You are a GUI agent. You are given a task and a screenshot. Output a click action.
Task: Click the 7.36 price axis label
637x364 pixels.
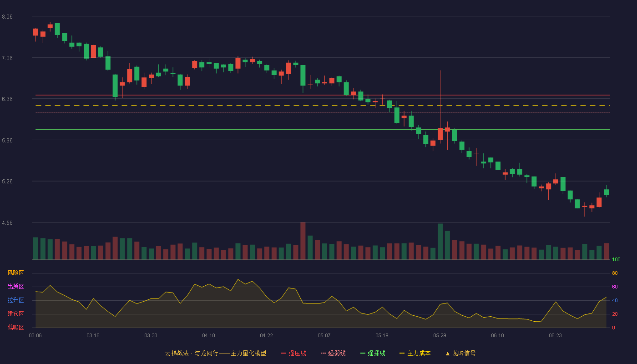7,58
